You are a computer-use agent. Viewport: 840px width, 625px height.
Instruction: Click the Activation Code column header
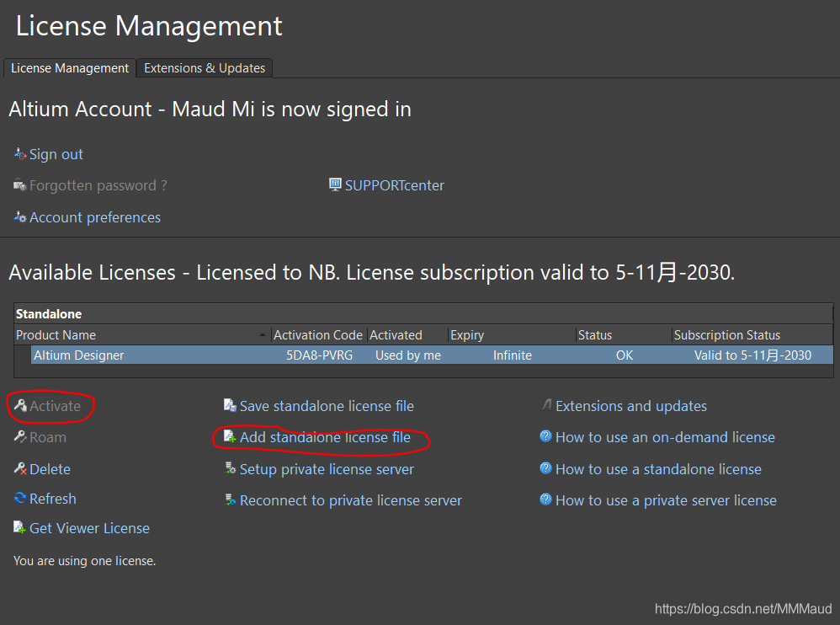318,335
